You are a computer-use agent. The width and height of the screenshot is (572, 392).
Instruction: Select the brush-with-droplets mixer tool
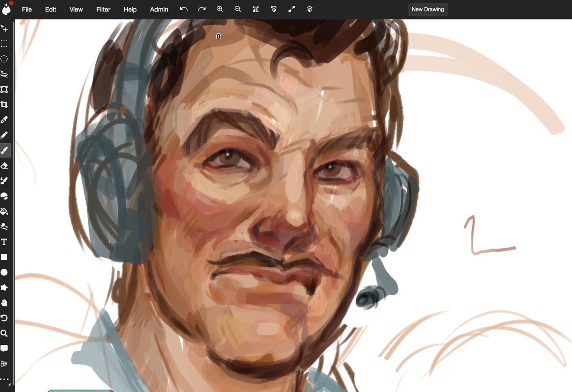point(4,181)
